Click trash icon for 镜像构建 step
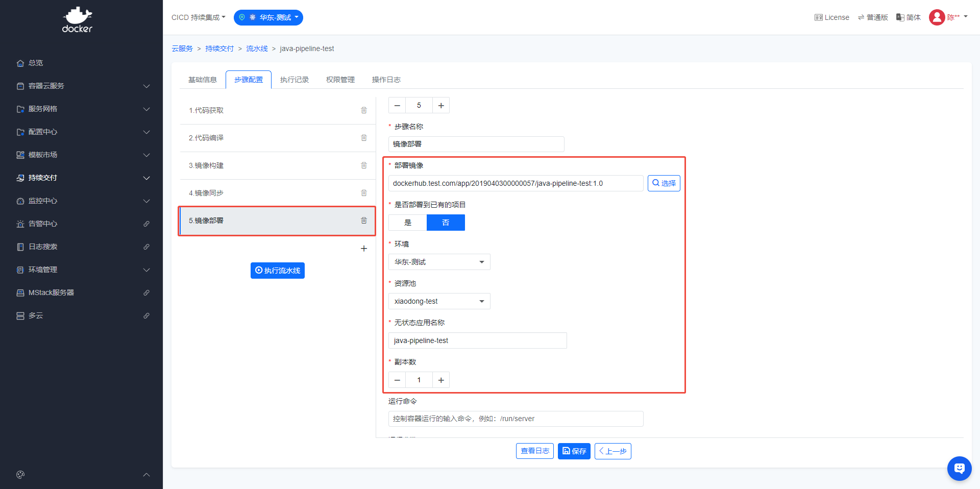Screen dimensions: 980x489 click(364, 165)
